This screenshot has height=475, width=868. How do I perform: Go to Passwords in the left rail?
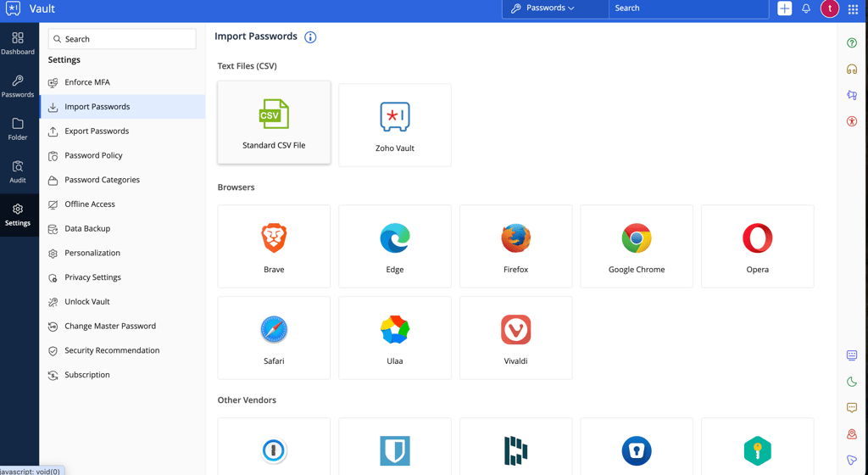(x=18, y=87)
